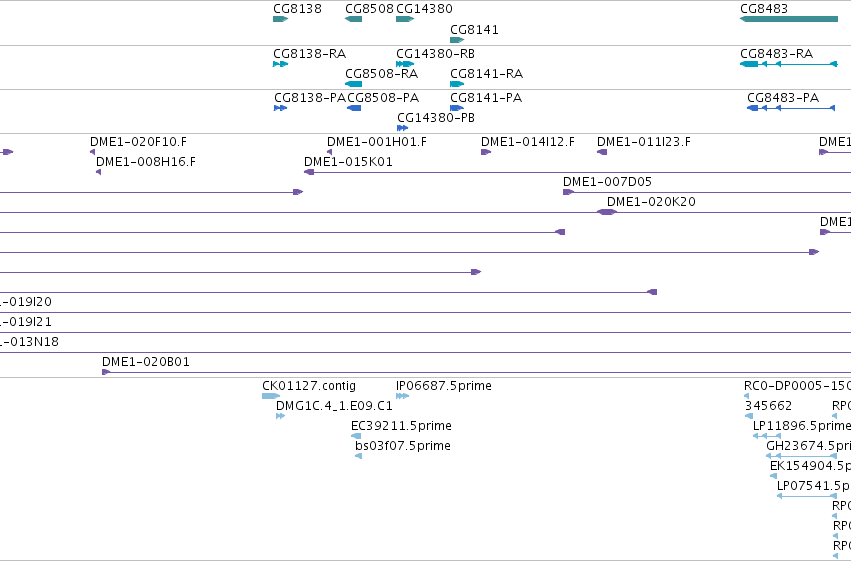This screenshot has width=851, height=561.
Task: Click the DME1-007D05 clone label
Action: tap(607, 182)
